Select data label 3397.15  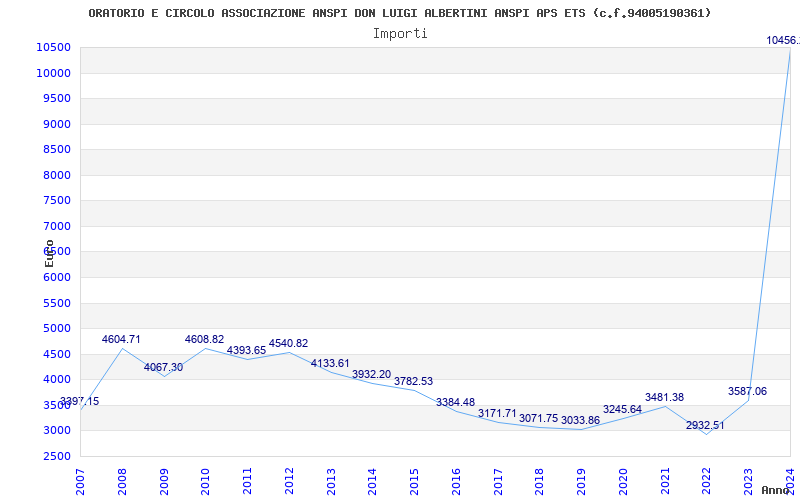coord(79,402)
